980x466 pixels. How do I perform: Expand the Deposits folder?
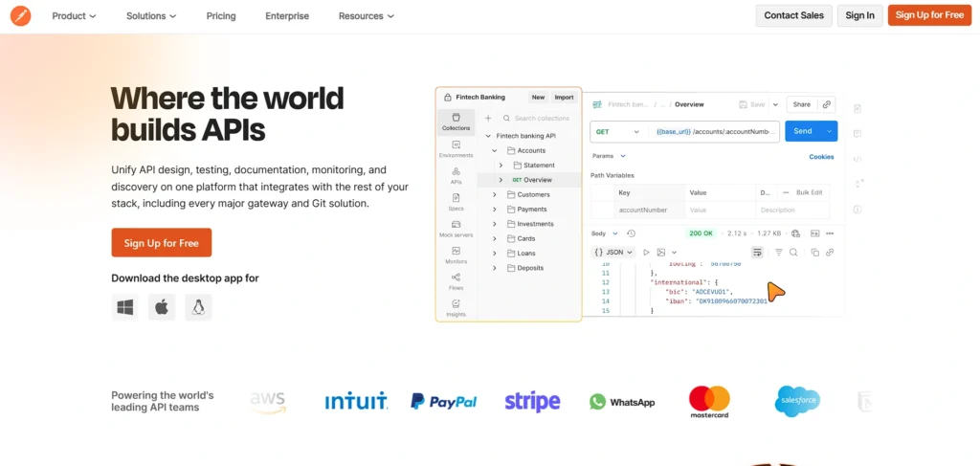coord(495,268)
